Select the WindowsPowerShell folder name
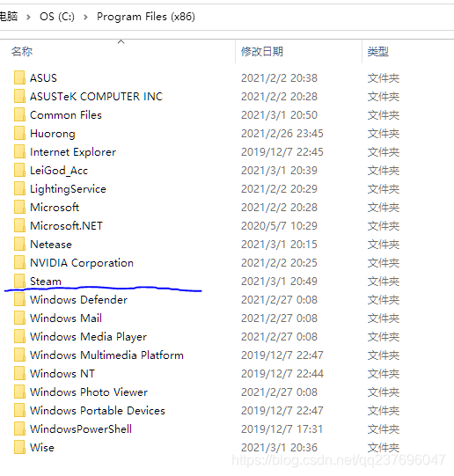This screenshot has height=476, width=454. click(x=81, y=429)
